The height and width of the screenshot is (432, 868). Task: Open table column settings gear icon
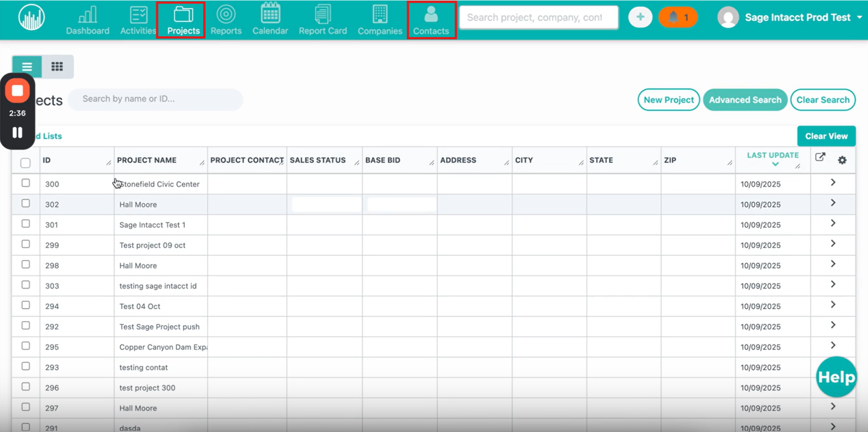[x=842, y=160]
